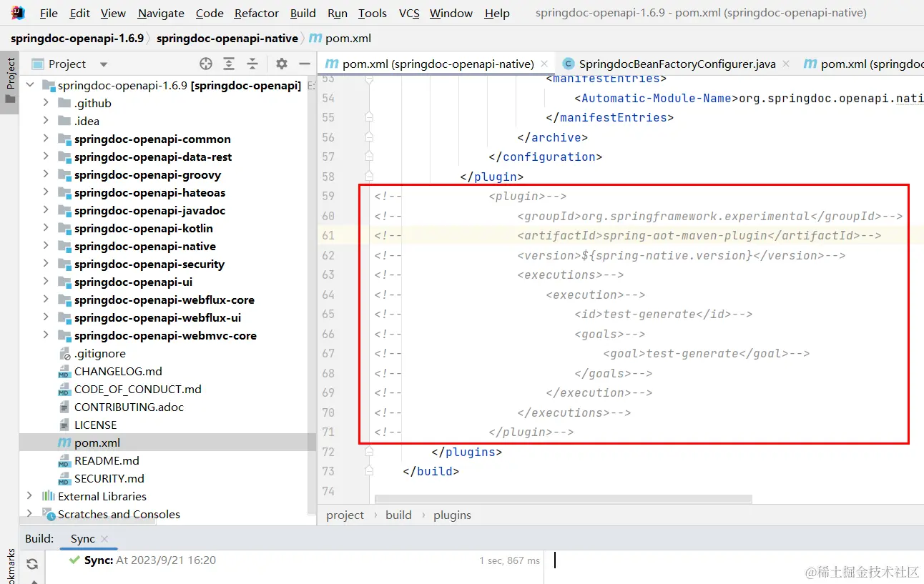
Task: Select LICENSE file in project tree
Action: pyautogui.click(x=95, y=425)
